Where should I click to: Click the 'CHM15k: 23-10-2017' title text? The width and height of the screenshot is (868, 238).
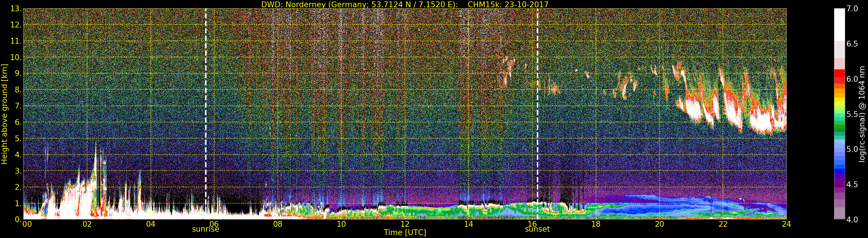click(508, 4)
